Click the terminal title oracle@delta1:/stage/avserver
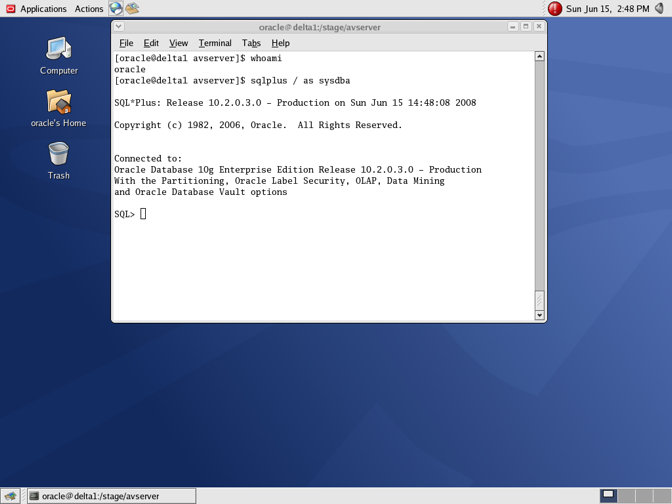 coord(320,27)
